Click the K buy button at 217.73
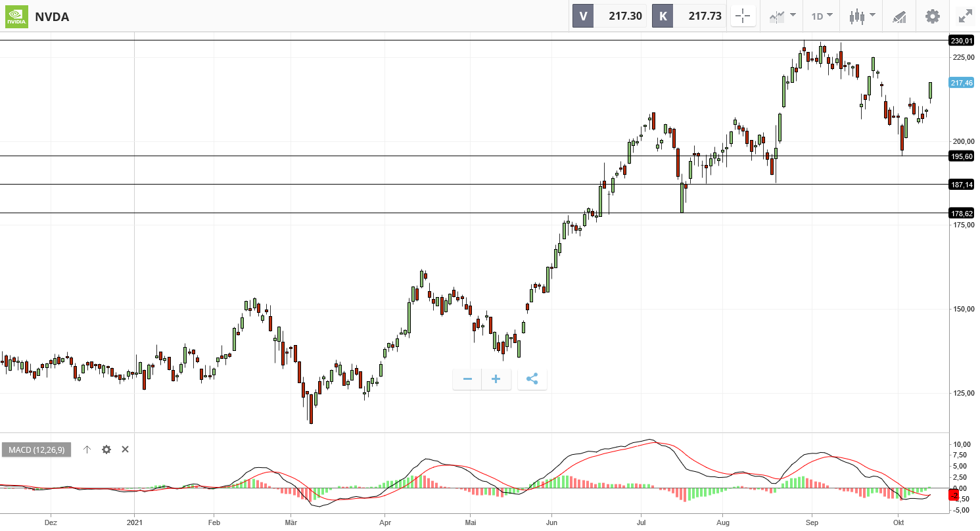 [x=689, y=16]
